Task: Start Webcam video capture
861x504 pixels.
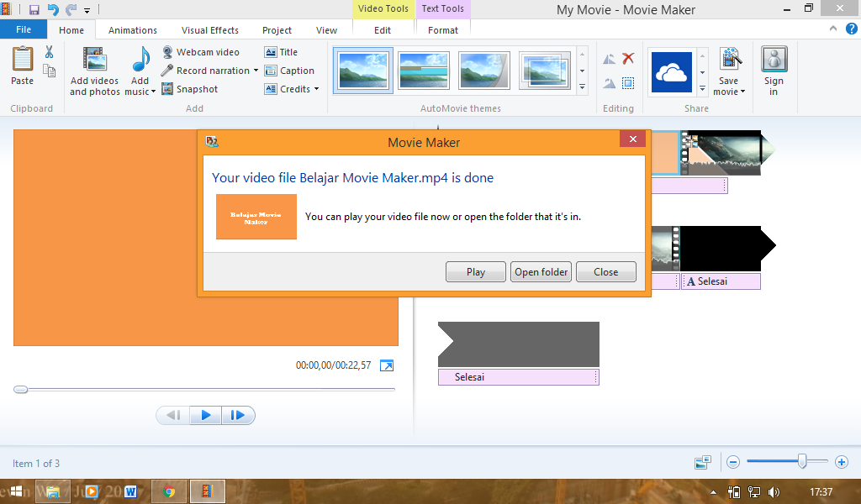Action: click(x=201, y=52)
